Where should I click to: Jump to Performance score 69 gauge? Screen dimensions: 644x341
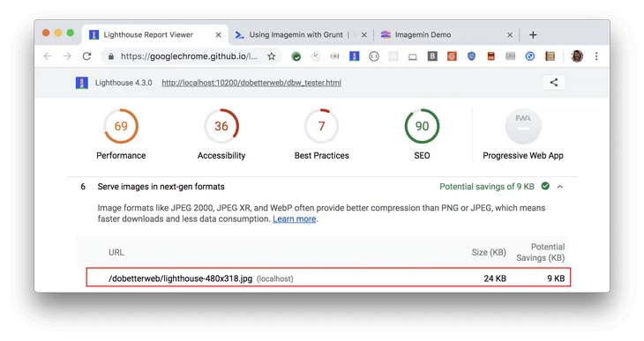pos(121,126)
